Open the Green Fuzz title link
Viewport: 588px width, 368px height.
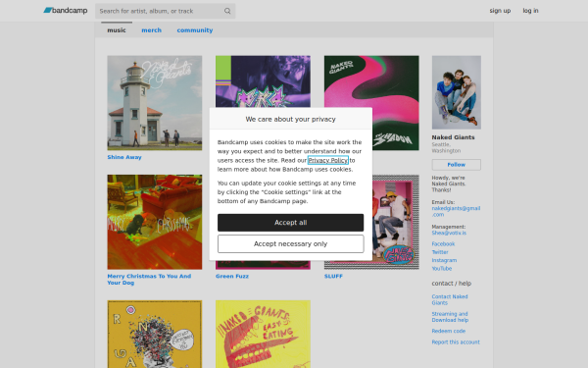tap(231, 276)
